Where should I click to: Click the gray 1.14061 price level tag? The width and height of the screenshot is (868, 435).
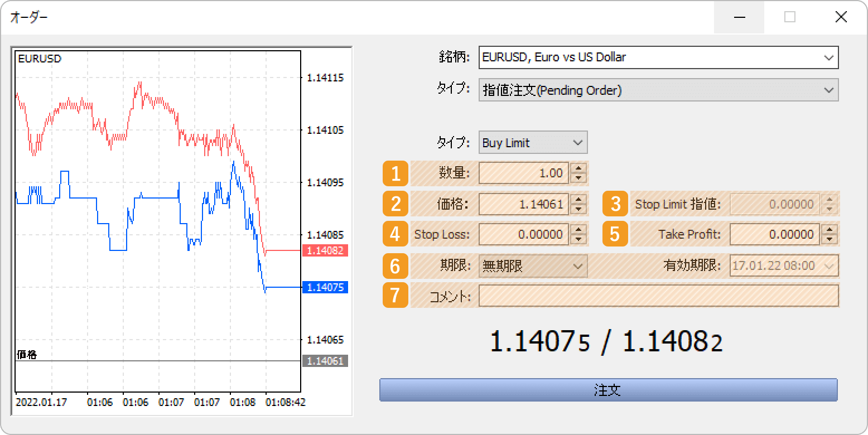325,361
